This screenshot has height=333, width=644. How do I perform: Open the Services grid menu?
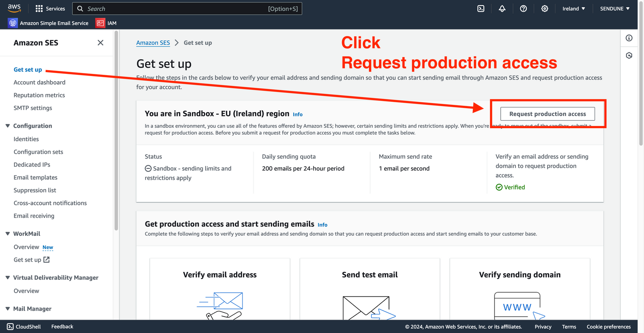pyautogui.click(x=39, y=9)
